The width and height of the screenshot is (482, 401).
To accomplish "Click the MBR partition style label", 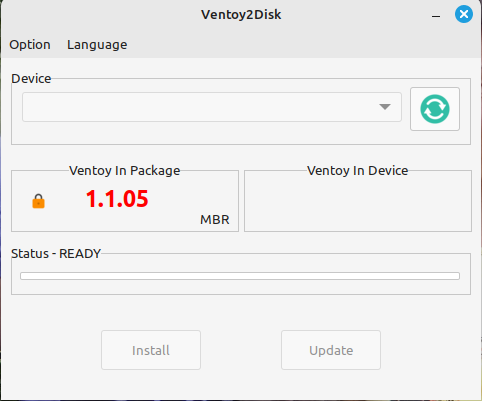I will [x=215, y=220].
